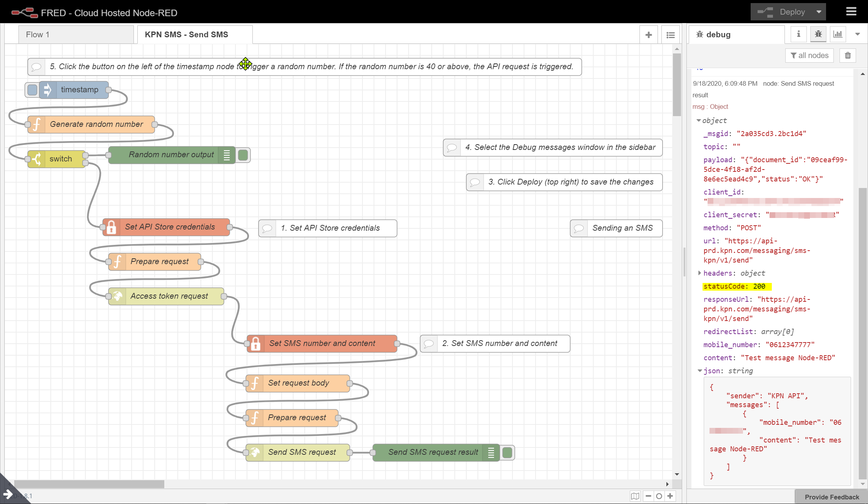868x504 pixels.
Task: Select the '4. Select the Debug messages' comment
Action: coord(553,147)
